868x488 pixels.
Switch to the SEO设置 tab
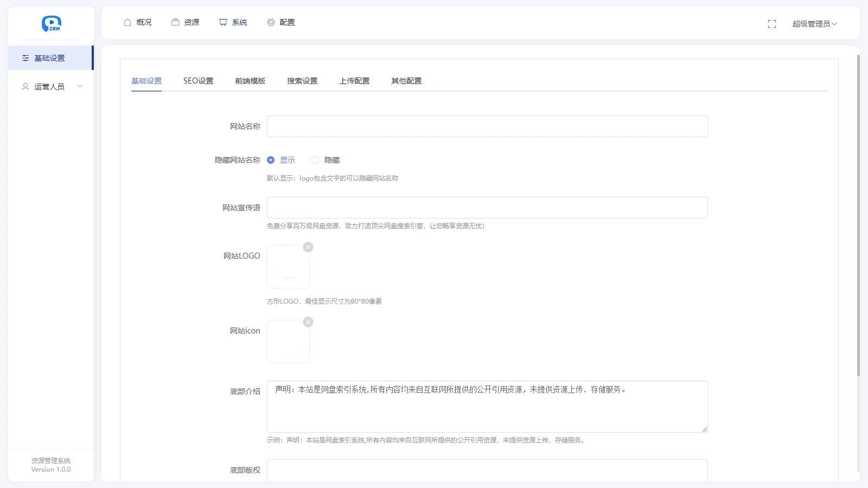tap(198, 81)
